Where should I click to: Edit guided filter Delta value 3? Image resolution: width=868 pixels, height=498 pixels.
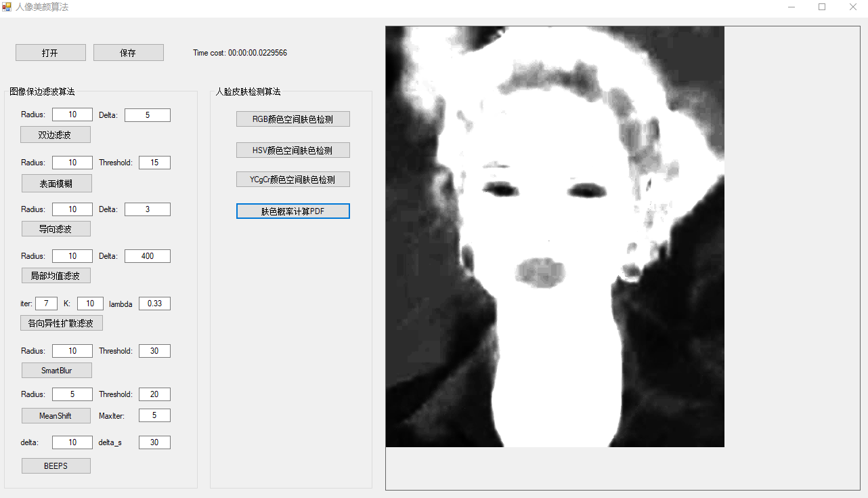(x=148, y=209)
